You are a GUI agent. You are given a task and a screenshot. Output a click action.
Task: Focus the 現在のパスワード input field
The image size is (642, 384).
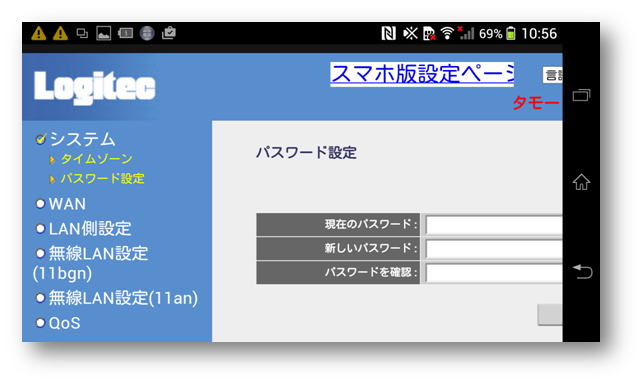[494, 225]
